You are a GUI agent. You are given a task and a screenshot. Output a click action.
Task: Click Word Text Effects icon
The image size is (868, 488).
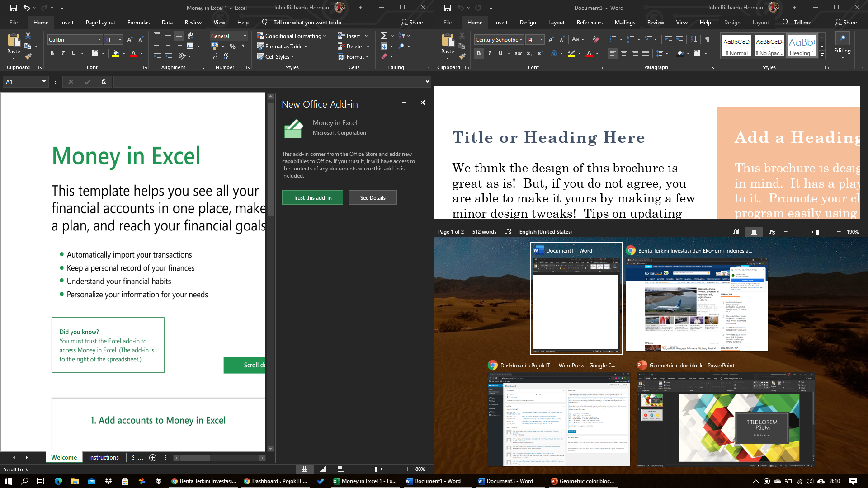[554, 53]
